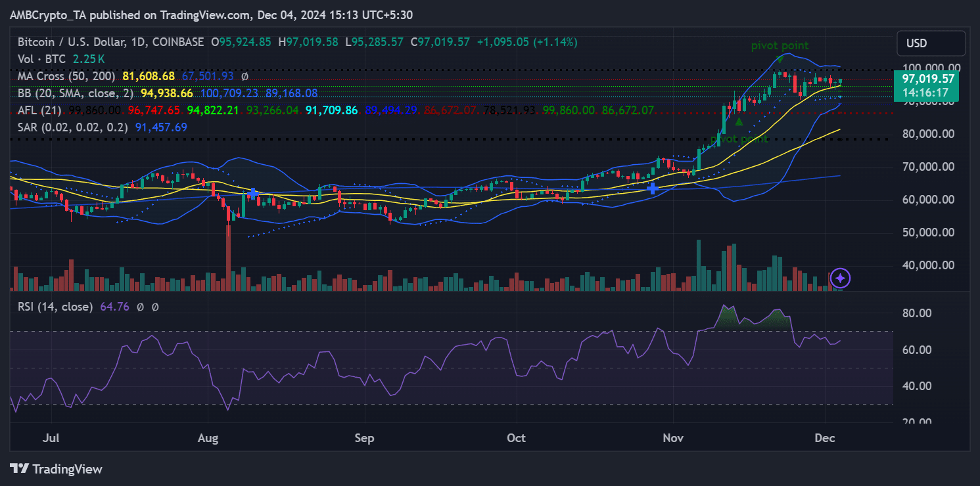The image size is (980, 486).
Task: Click the dark green AFL value 93,266.04
Action: [273, 110]
